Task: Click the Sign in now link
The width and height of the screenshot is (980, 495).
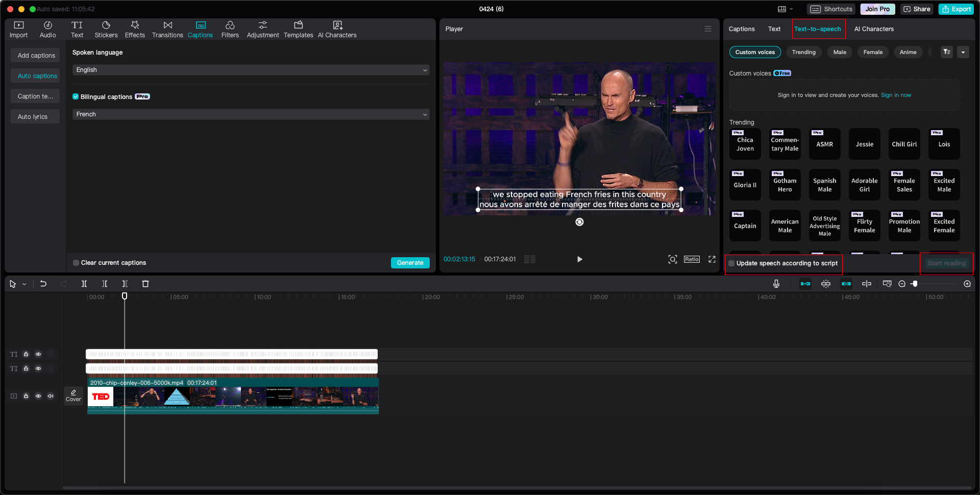Action: pyautogui.click(x=896, y=95)
